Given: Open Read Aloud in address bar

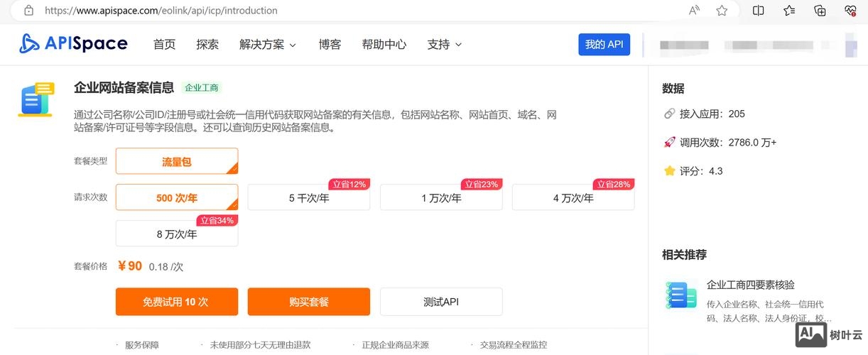Looking at the screenshot, I should pos(695,11).
